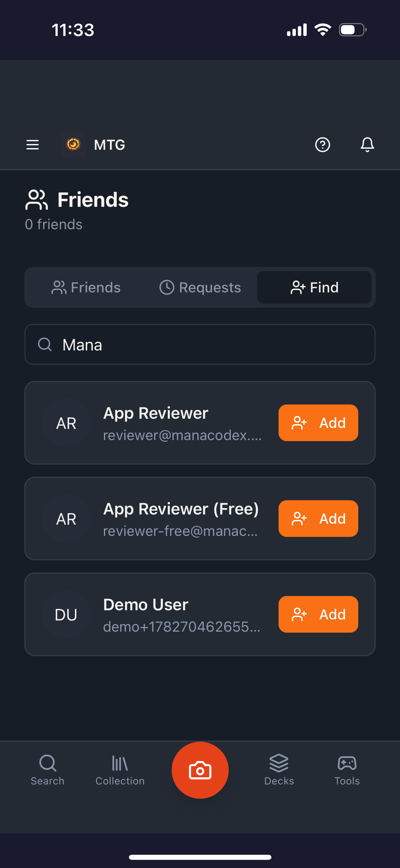The height and width of the screenshot is (868, 400).
Task: Tap the MTG game logo icon
Action: 73,145
